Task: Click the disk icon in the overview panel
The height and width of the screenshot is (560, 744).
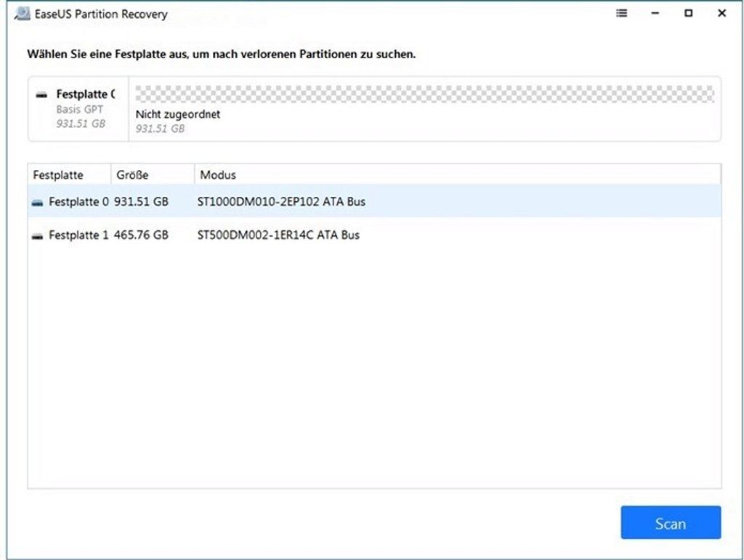Action: click(43, 95)
